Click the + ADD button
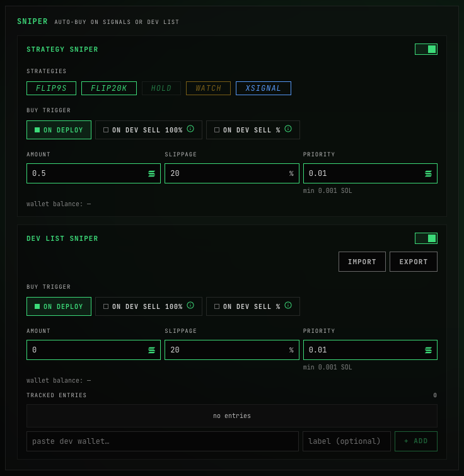464x476 pixels. click(415, 441)
